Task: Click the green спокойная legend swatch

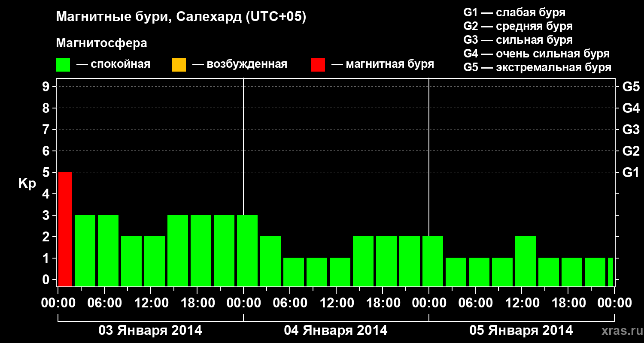Action: point(63,65)
